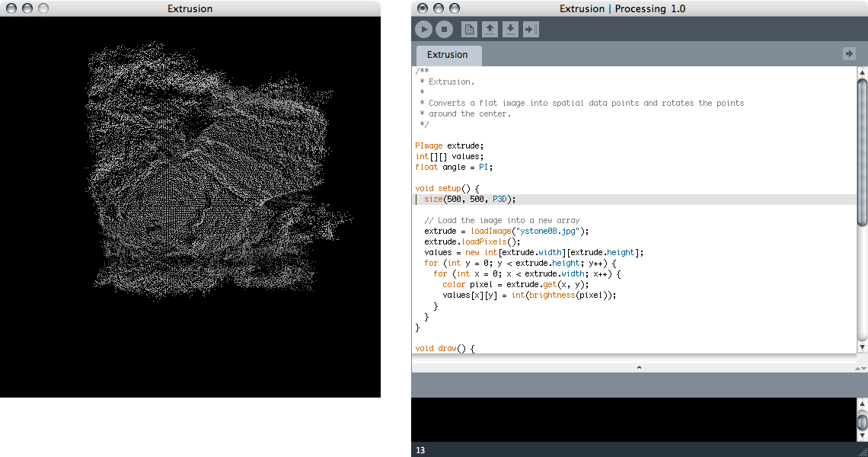The height and width of the screenshot is (457, 868).
Task: Stop the running sketch
Action: pyautogui.click(x=445, y=30)
